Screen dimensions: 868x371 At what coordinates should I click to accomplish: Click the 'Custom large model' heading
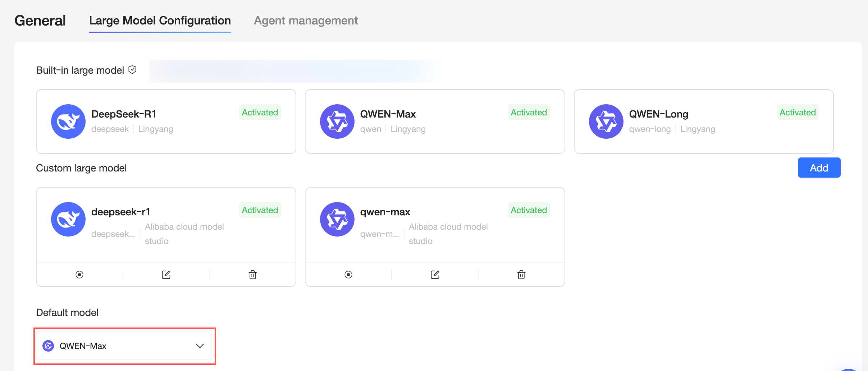point(81,168)
